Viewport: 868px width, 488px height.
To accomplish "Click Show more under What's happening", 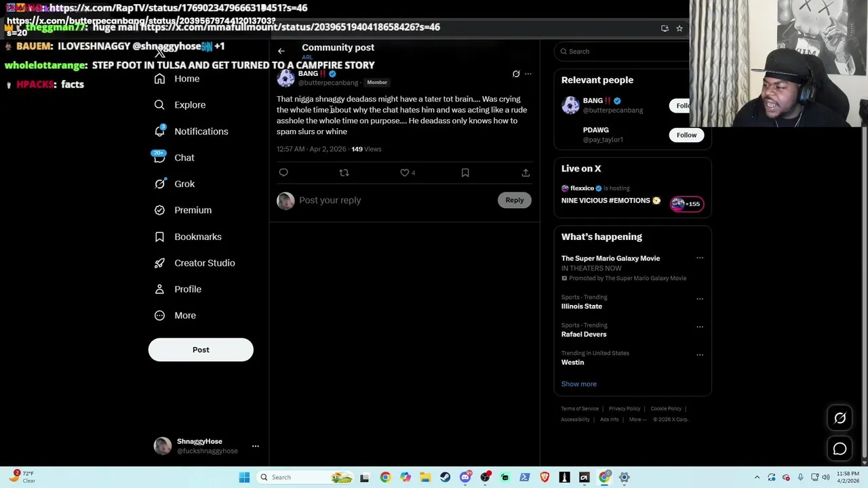I will click(x=578, y=384).
